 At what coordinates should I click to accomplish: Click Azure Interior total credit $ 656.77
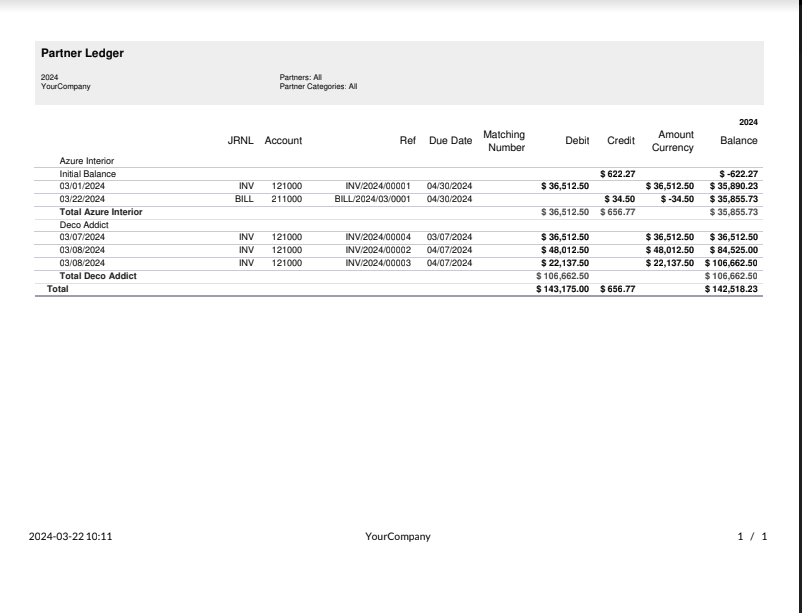(x=618, y=212)
